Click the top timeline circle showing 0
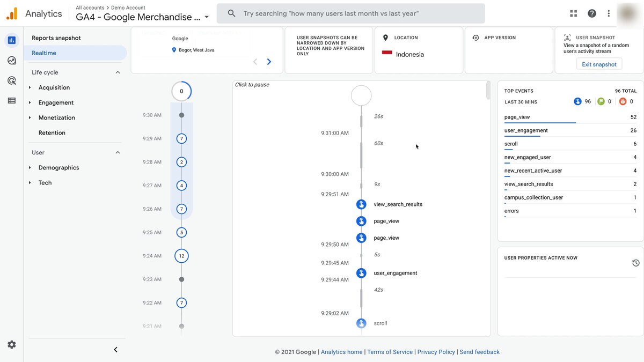644x362 pixels. pyautogui.click(x=181, y=91)
